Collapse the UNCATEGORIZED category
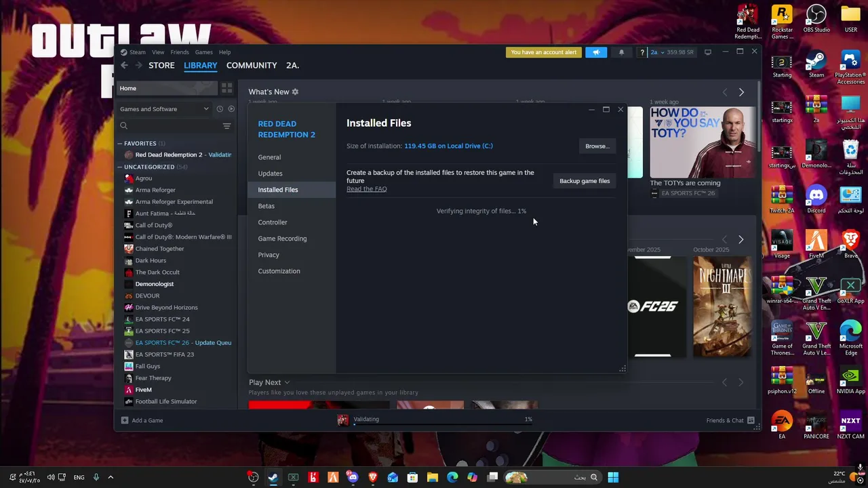 point(120,167)
